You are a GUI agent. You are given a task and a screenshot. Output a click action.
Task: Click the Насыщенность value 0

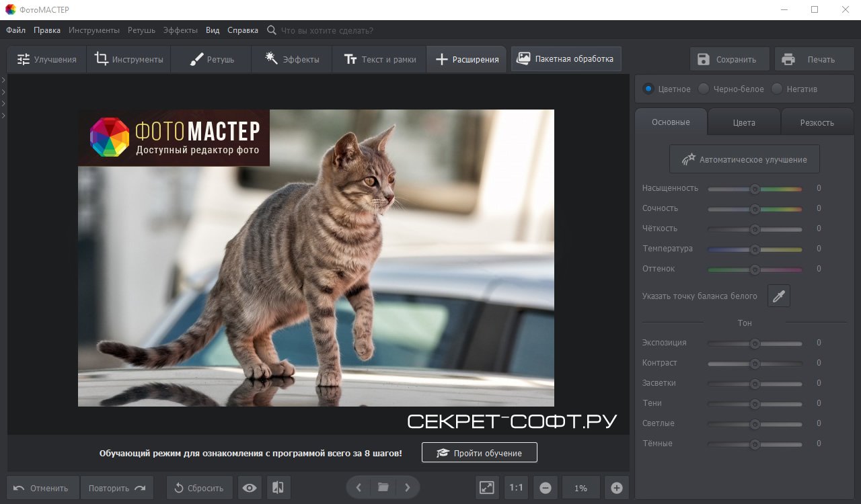(819, 188)
